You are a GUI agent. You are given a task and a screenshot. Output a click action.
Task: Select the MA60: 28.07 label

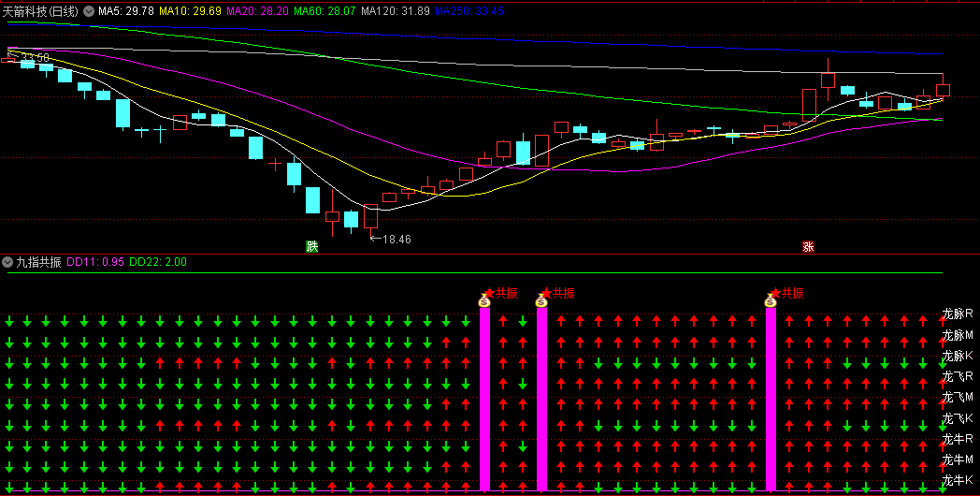[324, 11]
